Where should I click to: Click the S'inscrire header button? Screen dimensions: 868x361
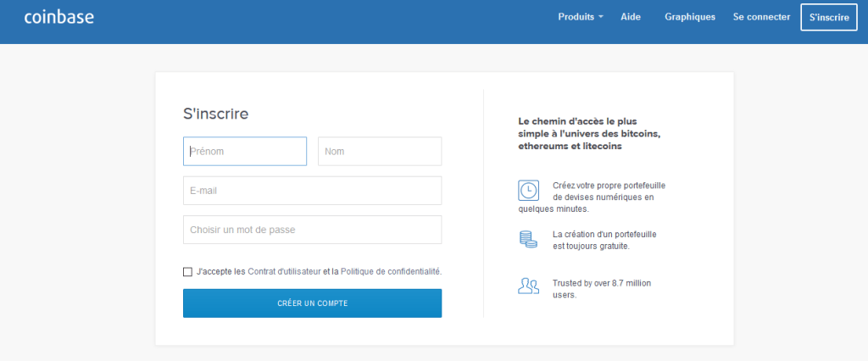829,17
